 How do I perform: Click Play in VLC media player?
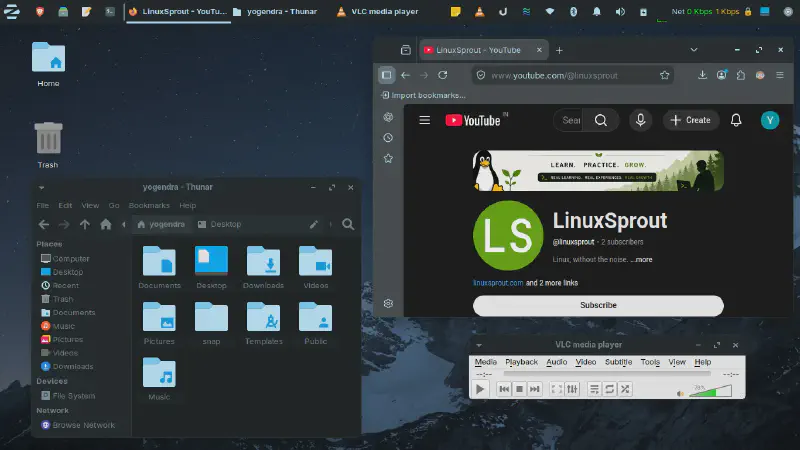click(x=480, y=389)
